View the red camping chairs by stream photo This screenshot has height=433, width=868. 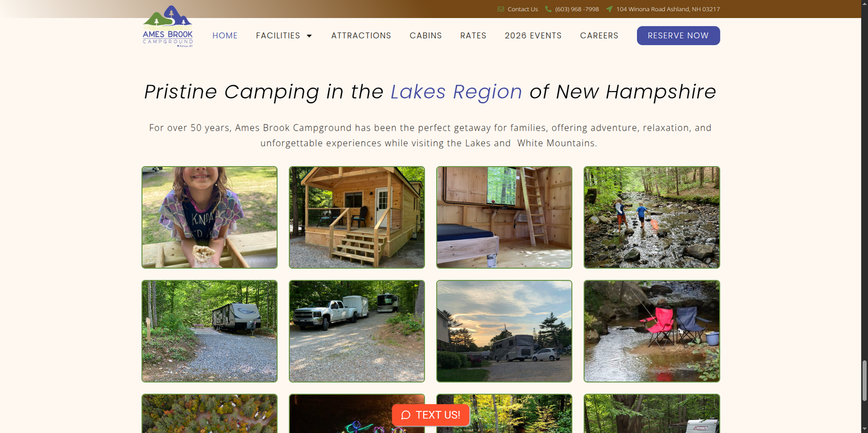coord(652,331)
